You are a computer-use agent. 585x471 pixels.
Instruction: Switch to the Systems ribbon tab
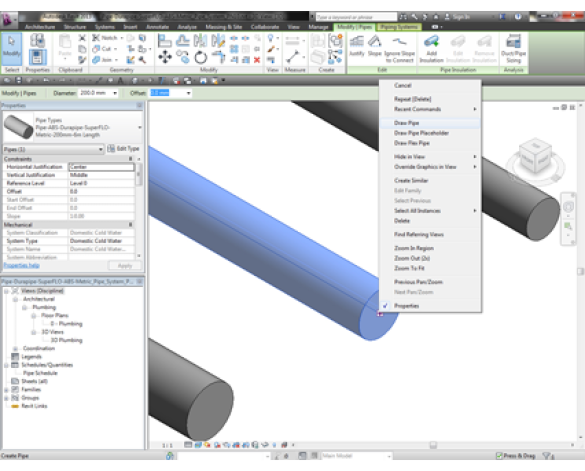pos(104,27)
